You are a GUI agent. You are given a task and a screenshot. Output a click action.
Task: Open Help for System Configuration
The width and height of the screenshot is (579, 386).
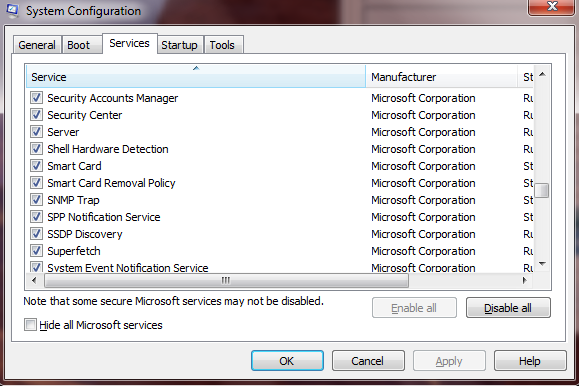[x=530, y=361]
